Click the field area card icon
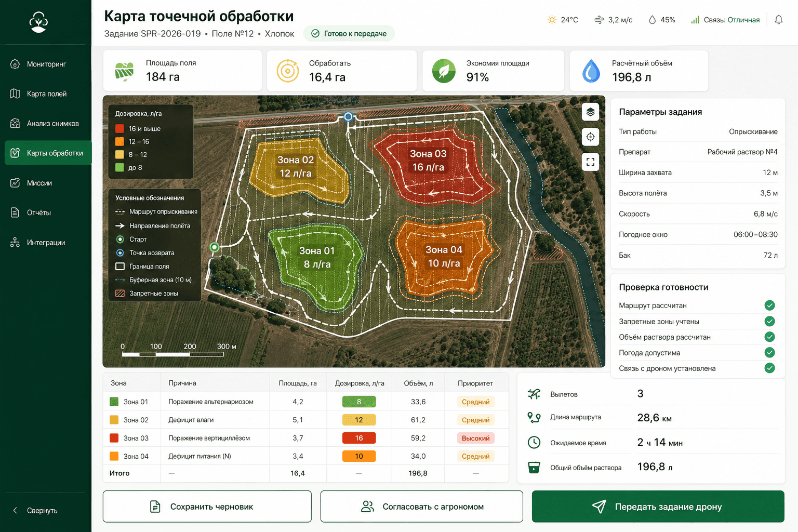The height and width of the screenshot is (532, 798). (124, 72)
